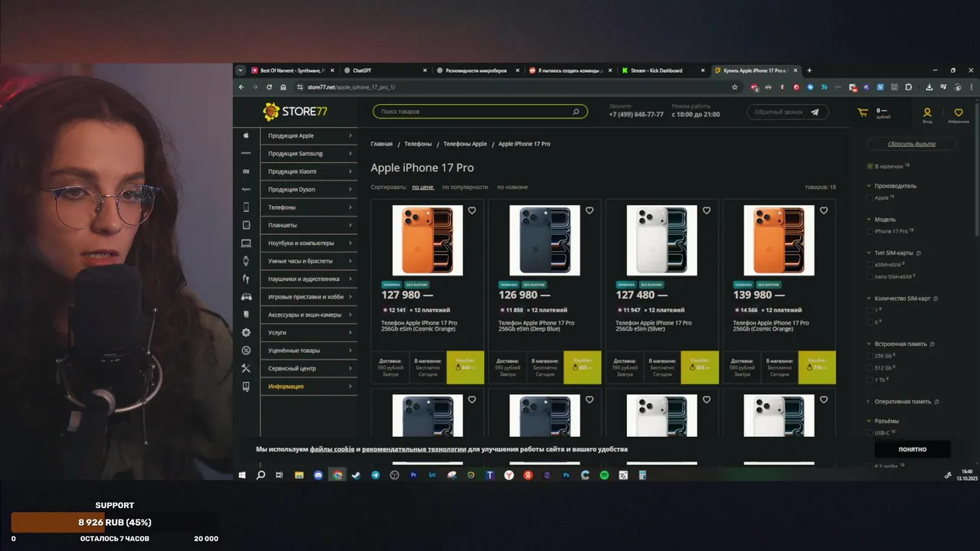Click the game controller sidebar icon

(x=246, y=297)
